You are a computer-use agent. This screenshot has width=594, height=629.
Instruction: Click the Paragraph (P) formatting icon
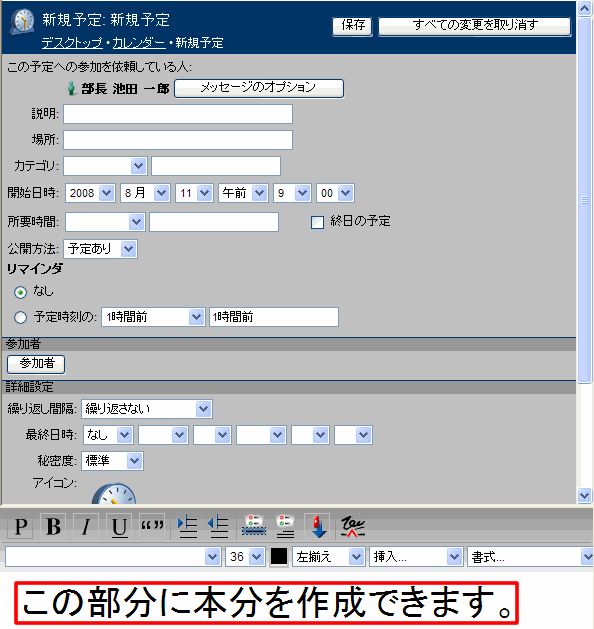pos(20,526)
